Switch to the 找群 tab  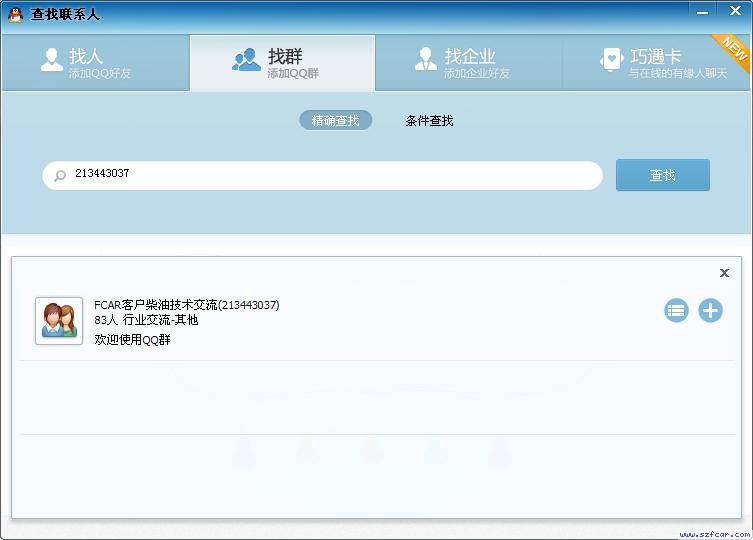282,62
